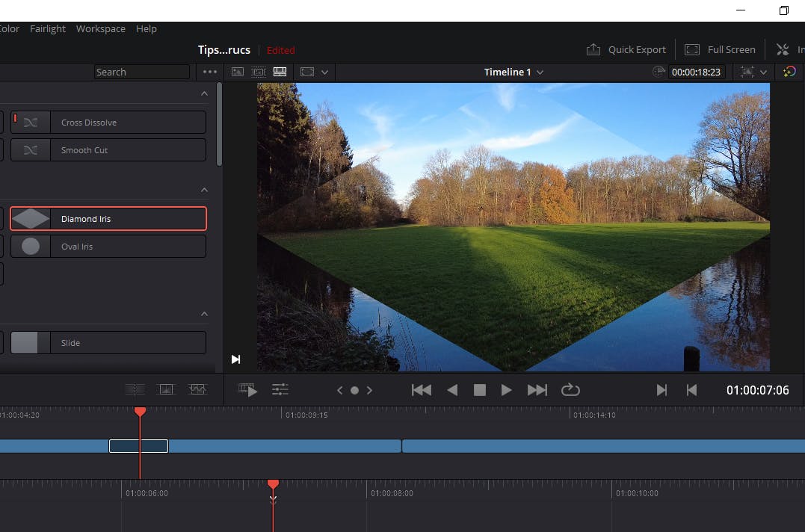Open the Workspace menu
This screenshot has height=532, width=805.
tap(100, 28)
